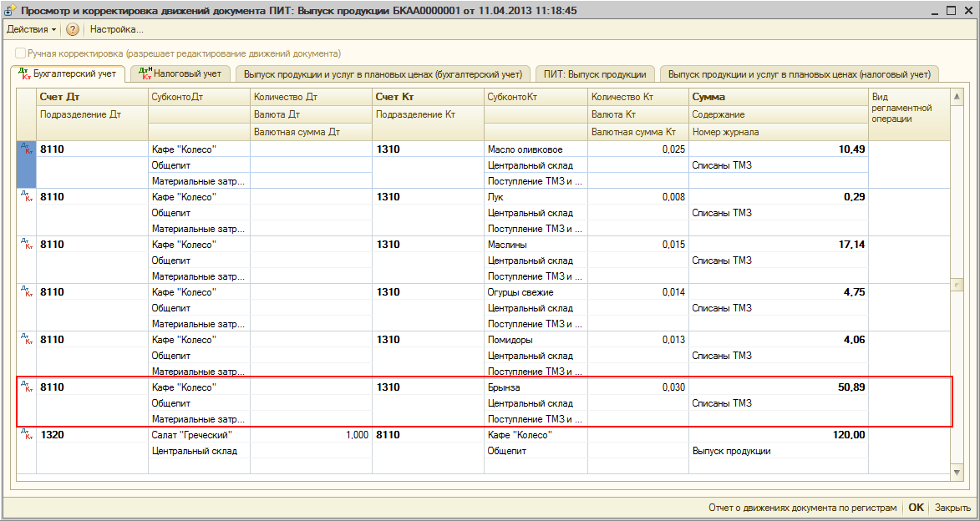This screenshot has width=980, height=521.
Task: Select the Бухгалтерский учет tab
Action: pos(67,73)
